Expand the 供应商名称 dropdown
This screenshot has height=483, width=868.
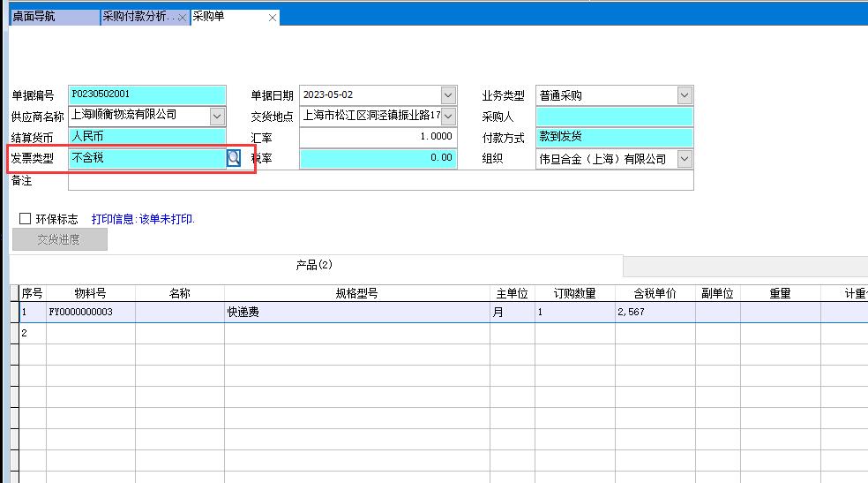[x=217, y=116]
